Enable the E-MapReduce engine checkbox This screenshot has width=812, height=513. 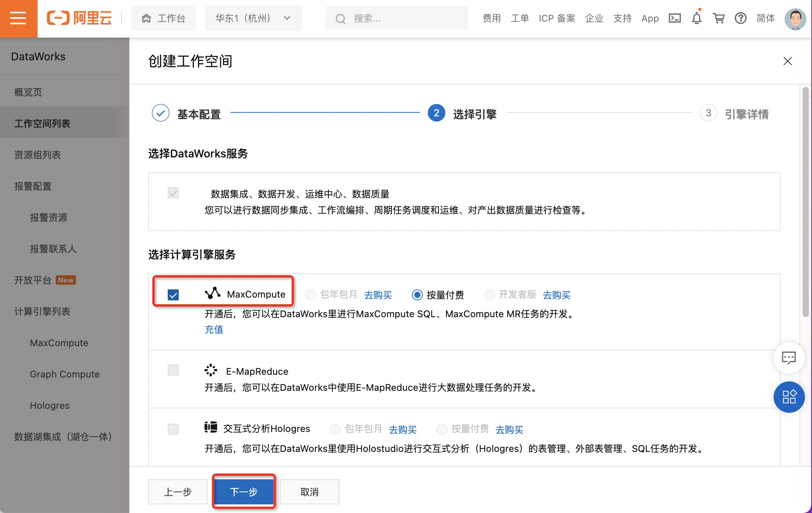click(173, 370)
